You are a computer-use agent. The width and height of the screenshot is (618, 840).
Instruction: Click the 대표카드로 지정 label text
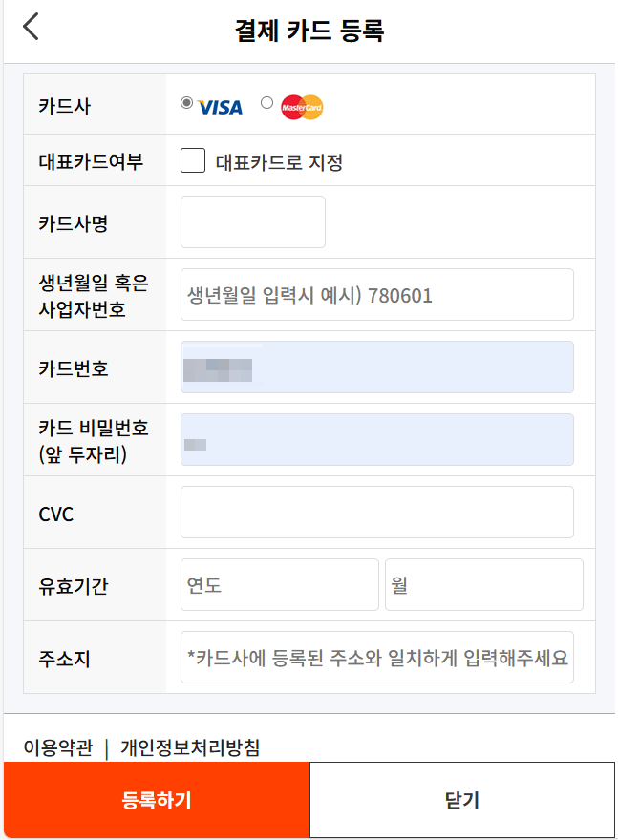279,162
